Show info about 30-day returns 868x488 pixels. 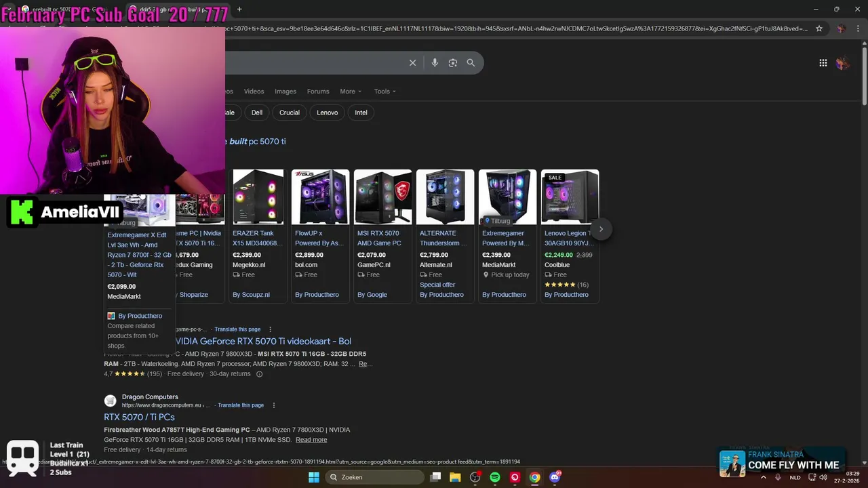pos(259,374)
